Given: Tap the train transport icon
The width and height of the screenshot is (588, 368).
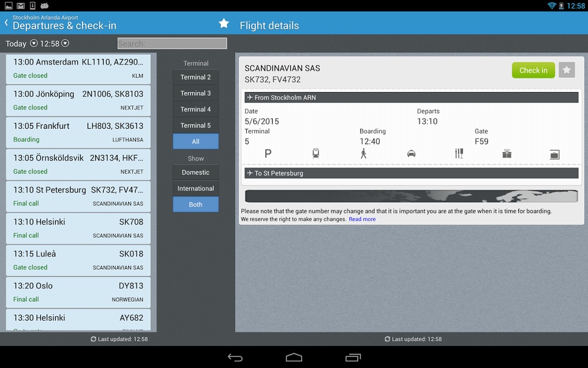Looking at the screenshot, I should 316,153.
